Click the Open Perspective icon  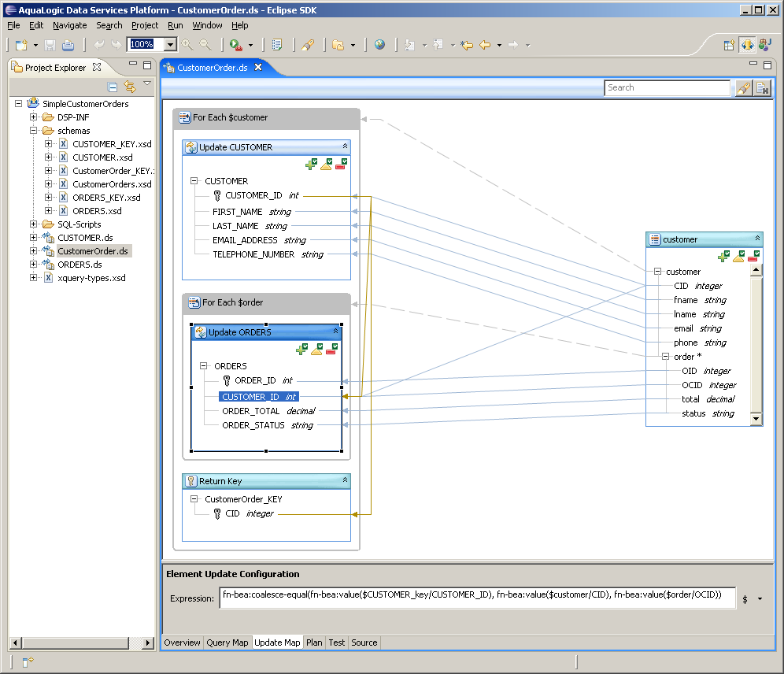point(729,45)
